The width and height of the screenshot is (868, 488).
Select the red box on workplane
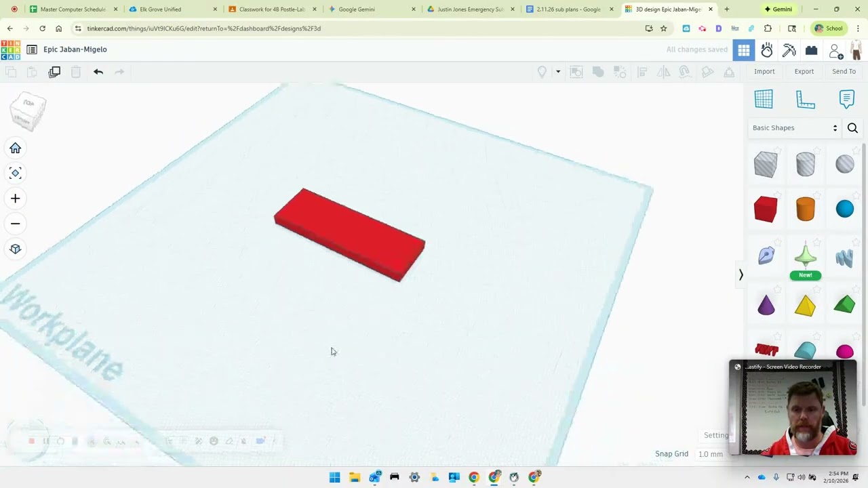[349, 235]
